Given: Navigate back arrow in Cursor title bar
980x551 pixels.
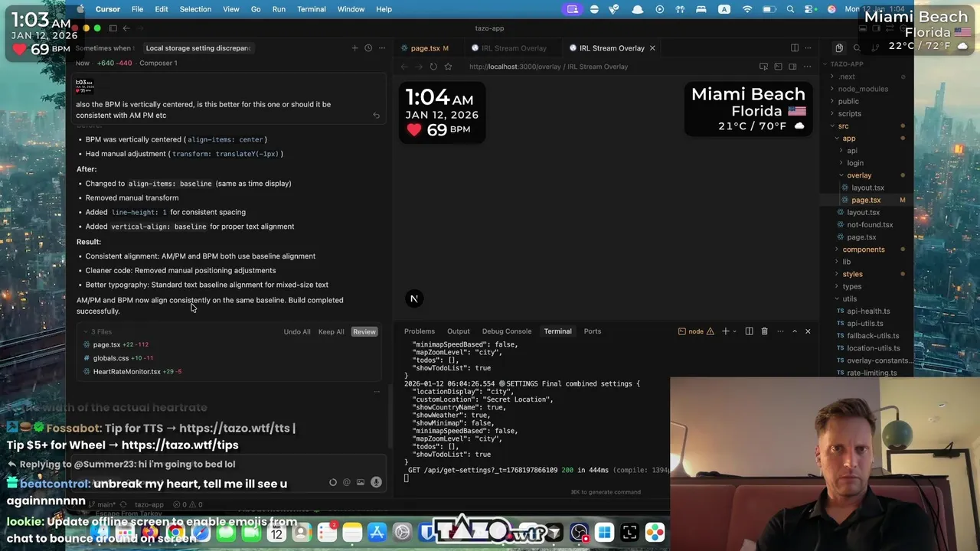Looking at the screenshot, I should (x=126, y=28).
